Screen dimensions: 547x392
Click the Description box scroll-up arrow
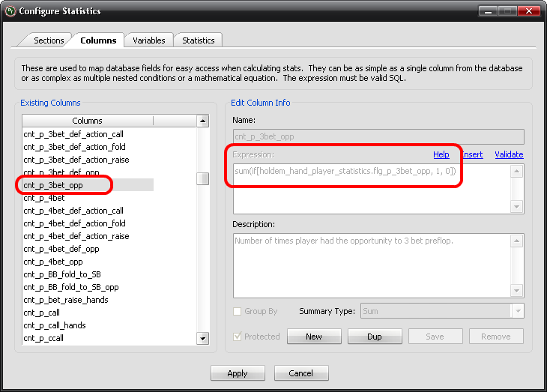(516, 240)
